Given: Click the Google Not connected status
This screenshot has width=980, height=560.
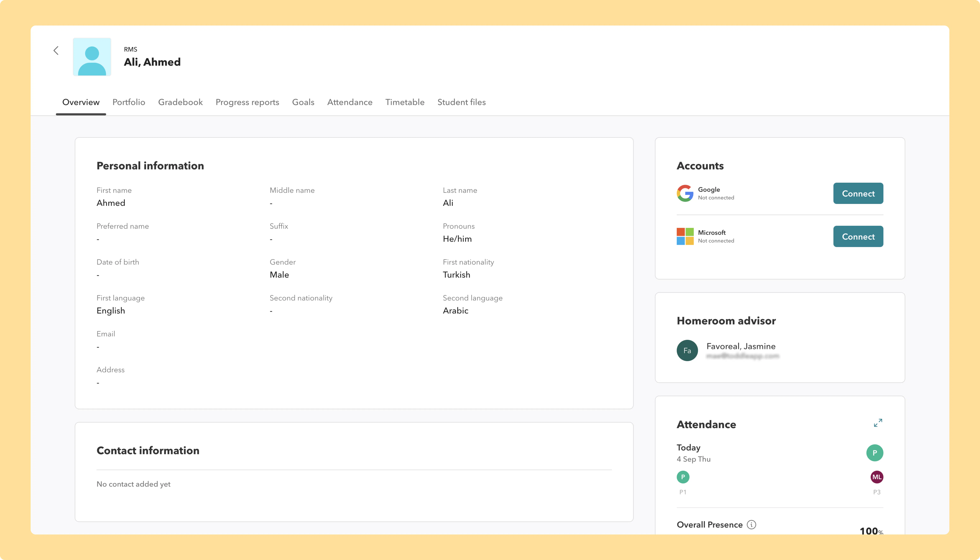Looking at the screenshot, I should coord(716,198).
